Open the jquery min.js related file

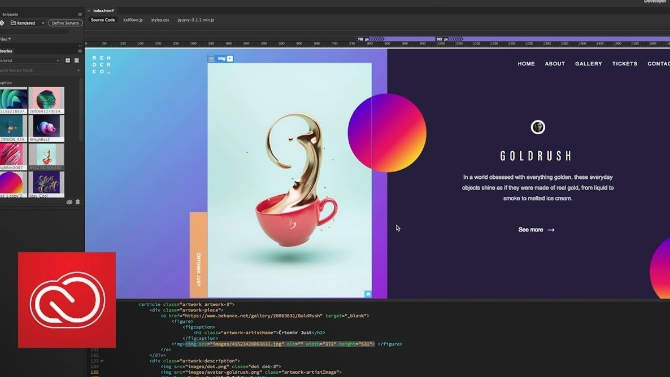196,20
